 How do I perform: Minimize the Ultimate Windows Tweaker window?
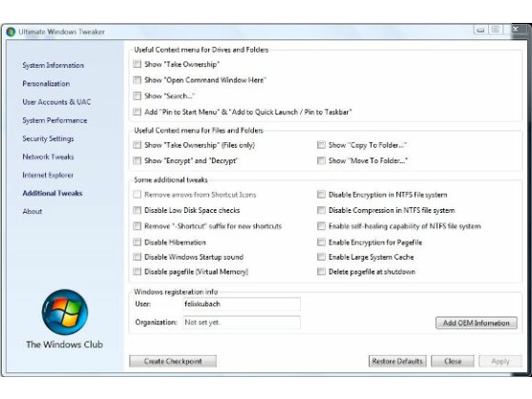480,30
